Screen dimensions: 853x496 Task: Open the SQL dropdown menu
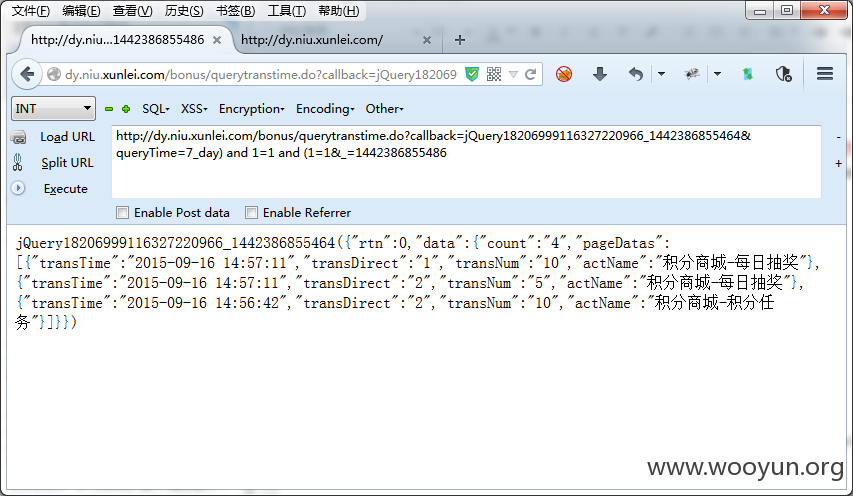click(x=156, y=109)
